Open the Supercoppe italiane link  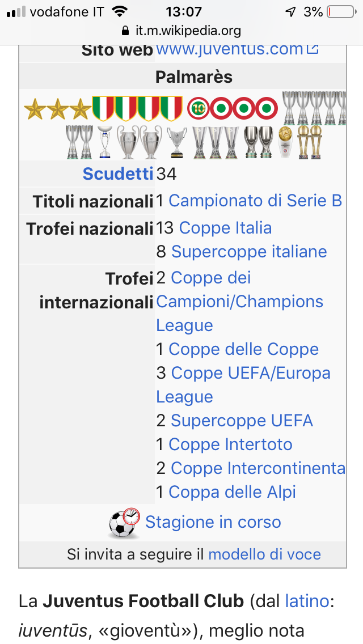249,252
